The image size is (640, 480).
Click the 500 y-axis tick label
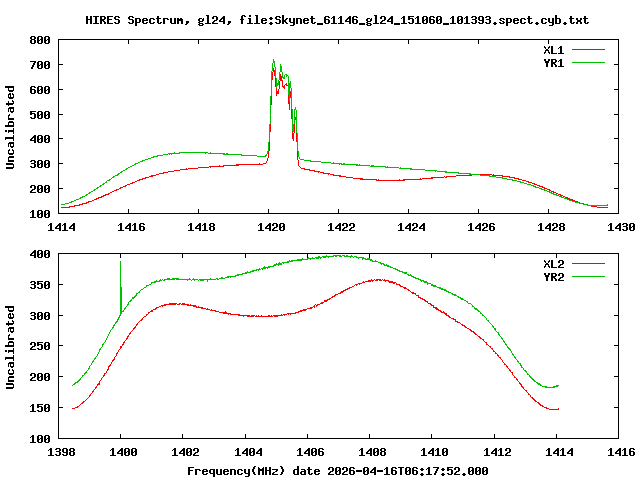pos(40,115)
